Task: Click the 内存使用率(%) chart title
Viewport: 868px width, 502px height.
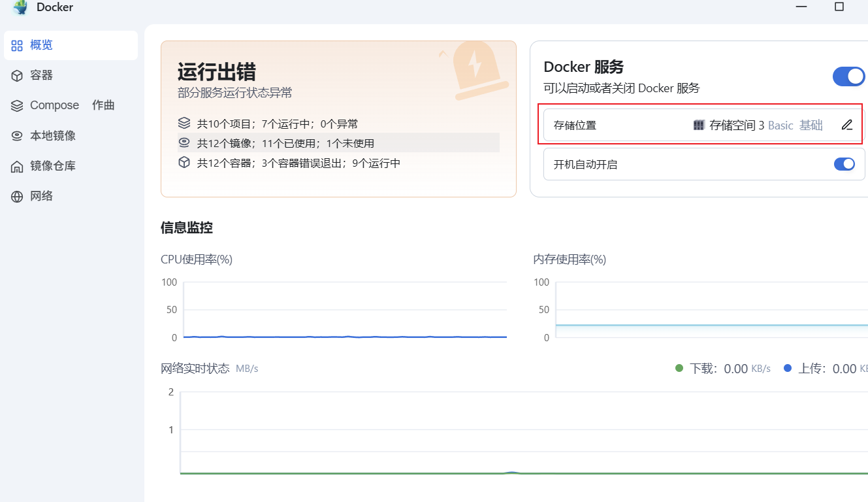Action: point(570,259)
